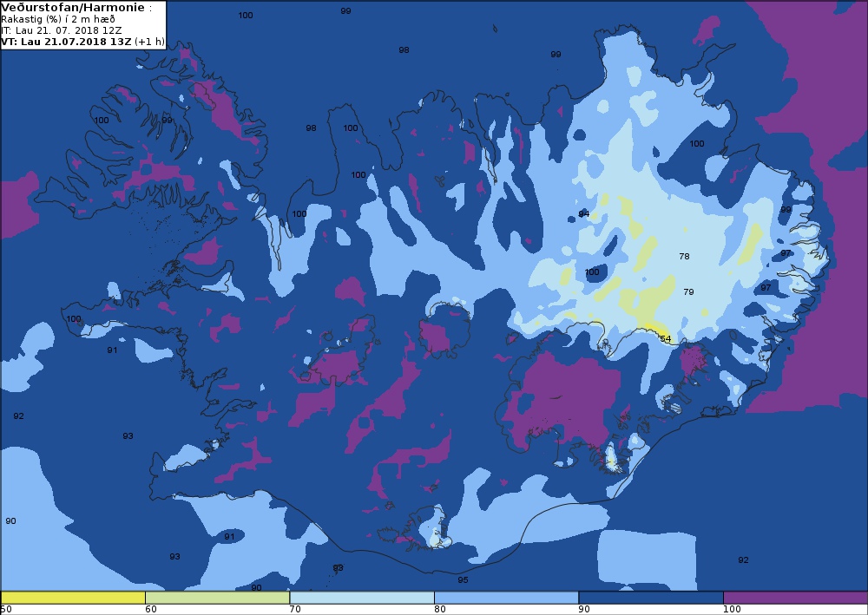This screenshot has height=615, width=868.
Task: Click the yellow 50–60 legend swatch
Action: click(73, 598)
